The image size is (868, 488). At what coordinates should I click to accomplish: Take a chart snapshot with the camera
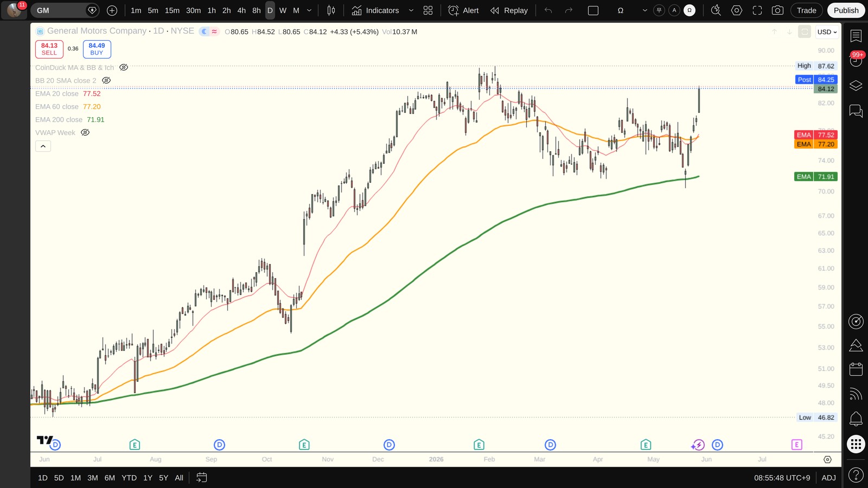click(x=777, y=10)
